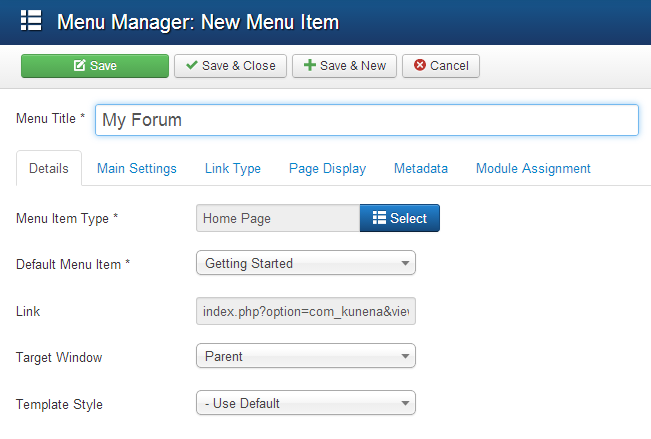Open the Metadata tab
651x439 pixels.
[420, 169]
